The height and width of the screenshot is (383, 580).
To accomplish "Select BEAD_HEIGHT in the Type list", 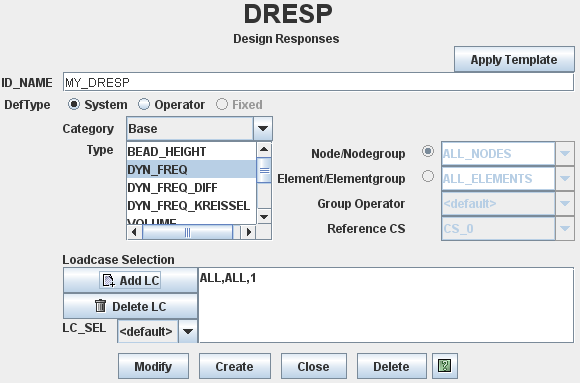I will tap(191, 152).
